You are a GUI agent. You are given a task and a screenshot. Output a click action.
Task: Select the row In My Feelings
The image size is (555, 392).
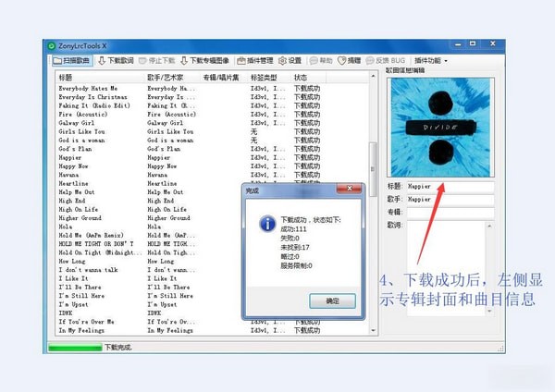[213, 331]
